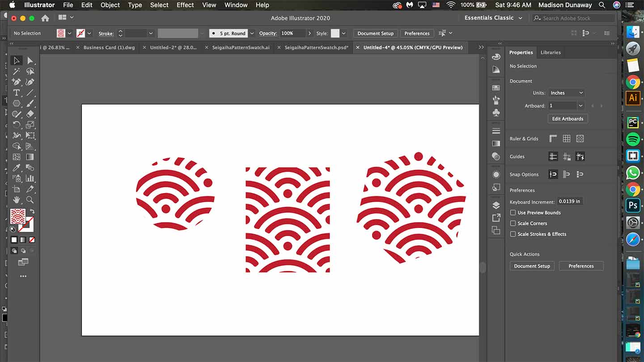Toggle Lock Guides button

click(x=567, y=156)
